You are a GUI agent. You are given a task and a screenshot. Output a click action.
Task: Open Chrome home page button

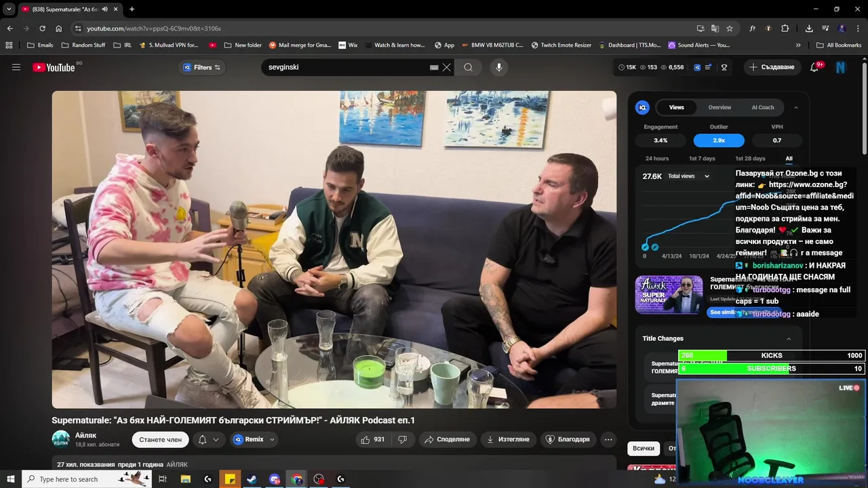pyautogui.click(x=59, y=28)
